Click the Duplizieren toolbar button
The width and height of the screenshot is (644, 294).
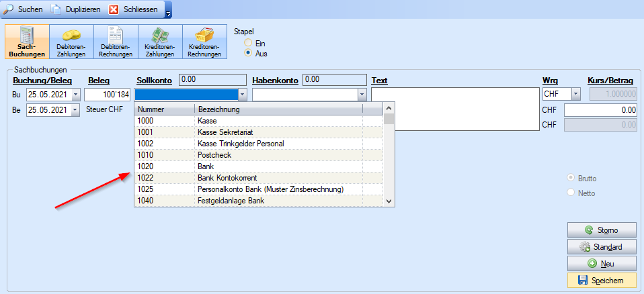76,9
